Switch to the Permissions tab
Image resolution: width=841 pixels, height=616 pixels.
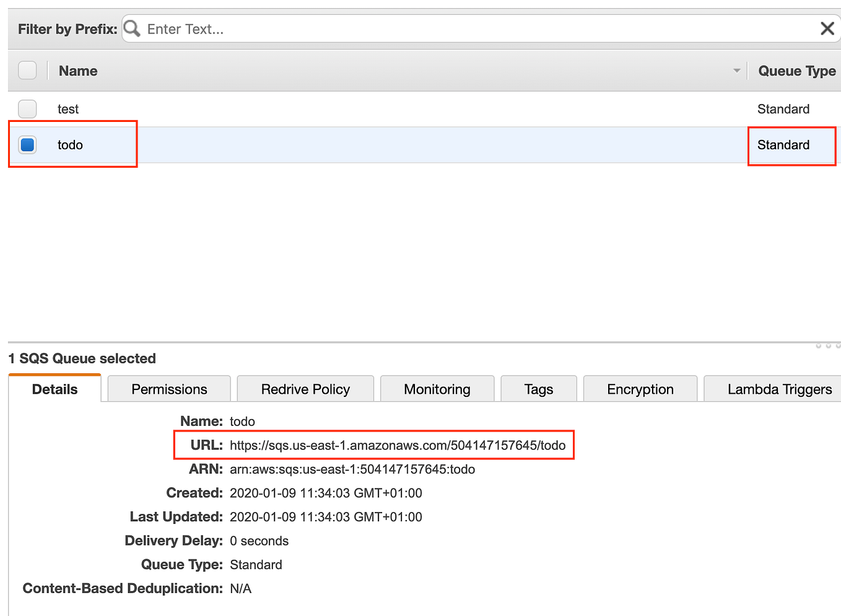point(169,389)
